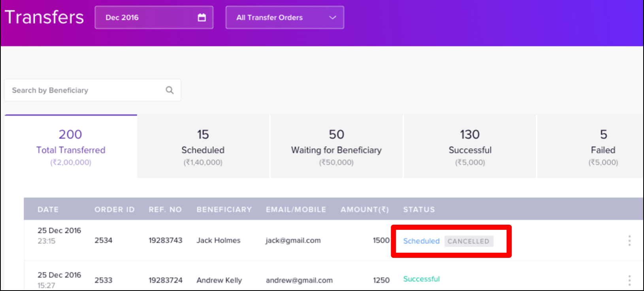Click the CANCELLED badge

pos(469,241)
